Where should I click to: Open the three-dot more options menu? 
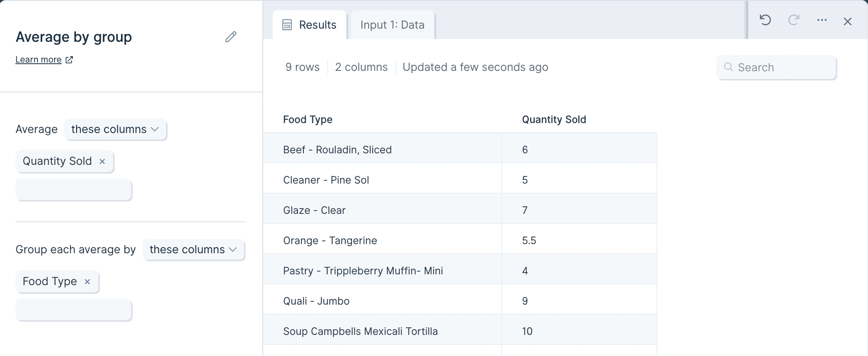pyautogui.click(x=822, y=20)
